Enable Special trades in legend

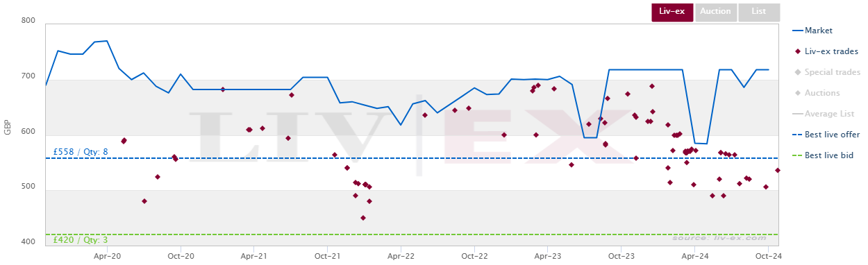pos(827,72)
